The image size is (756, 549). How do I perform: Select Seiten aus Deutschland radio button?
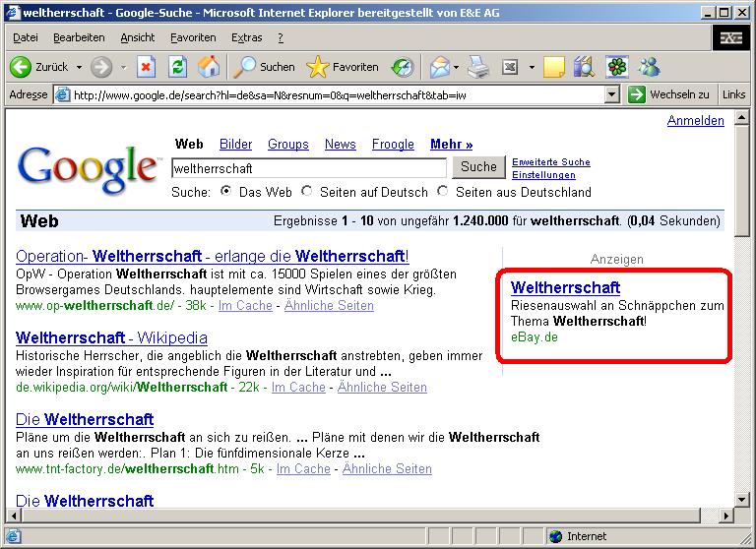coord(442,191)
